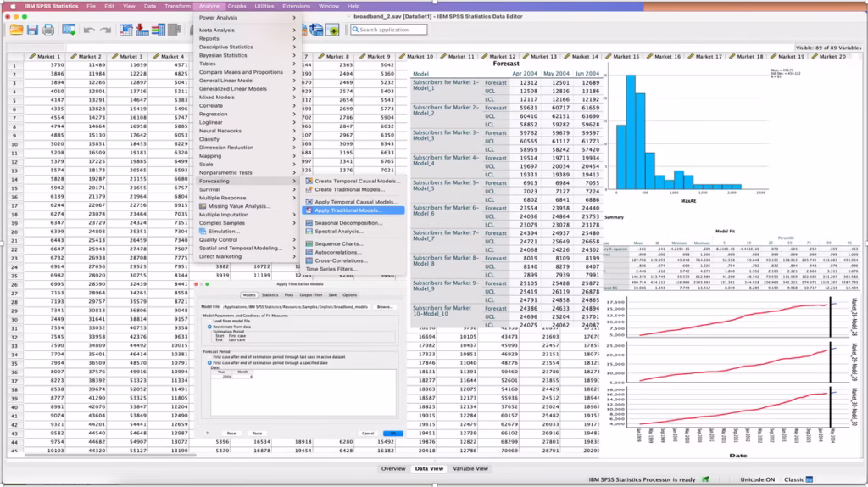Viewport: 868px width, 487px height.
Task: Click the Simulation menu icon
Action: [x=203, y=231]
